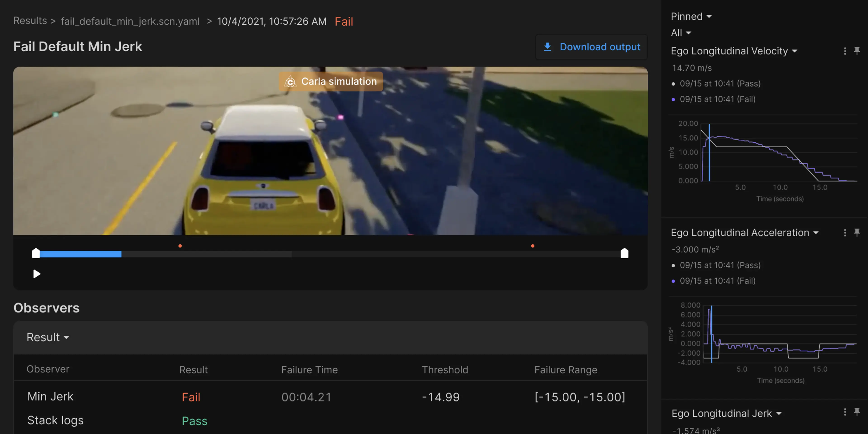Pin the Ego Longitudinal Acceleration chart
The width and height of the screenshot is (868, 434).
pyautogui.click(x=856, y=233)
